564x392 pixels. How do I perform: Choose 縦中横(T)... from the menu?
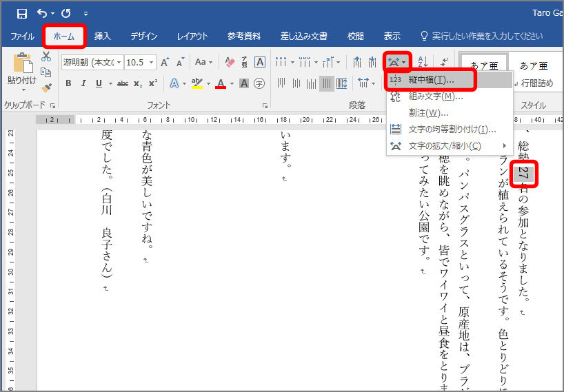(x=450, y=80)
